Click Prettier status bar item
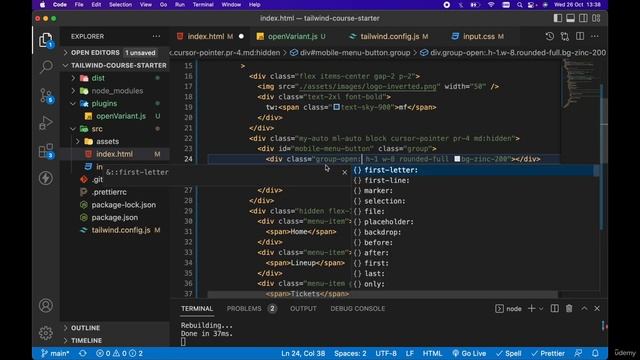Viewport: 640px width, 360px height. point(548,353)
